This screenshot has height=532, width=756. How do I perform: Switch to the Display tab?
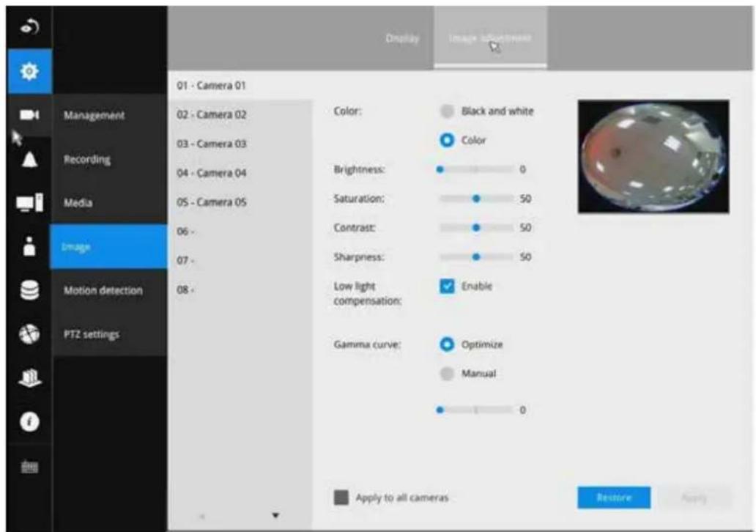point(402,38)
